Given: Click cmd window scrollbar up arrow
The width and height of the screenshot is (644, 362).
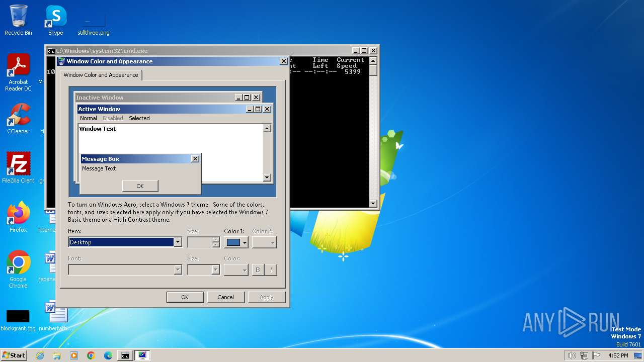Looking at the screenshot, I should [373, 61].
